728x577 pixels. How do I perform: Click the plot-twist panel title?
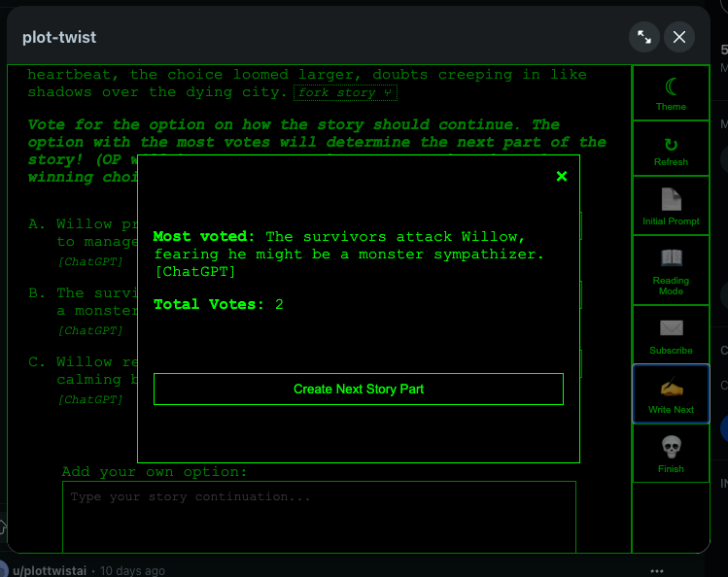59,37
